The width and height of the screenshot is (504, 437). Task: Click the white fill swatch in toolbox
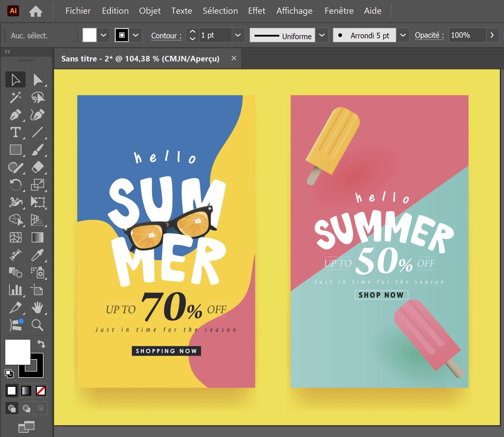click(x=18, y=352)
